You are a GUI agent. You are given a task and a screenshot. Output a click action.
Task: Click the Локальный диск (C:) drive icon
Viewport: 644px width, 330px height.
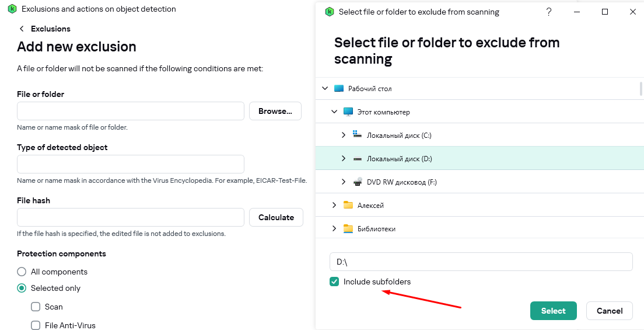coord(358,135)
